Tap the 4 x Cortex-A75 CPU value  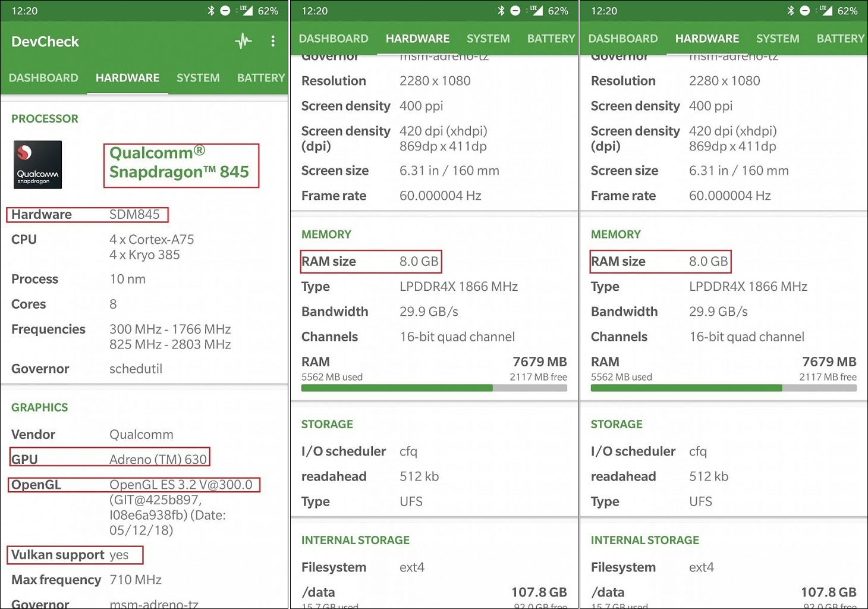[x=152, y=240]
